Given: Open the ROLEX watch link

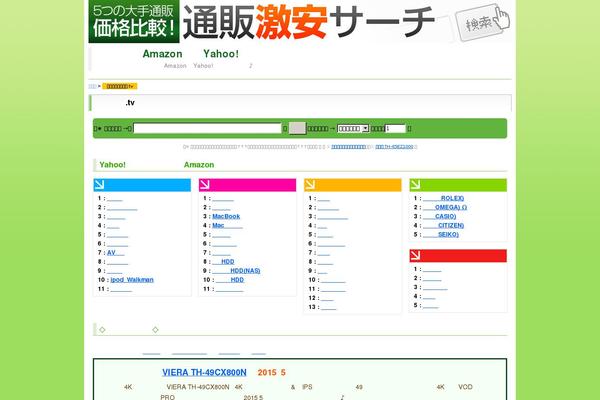Looking at the screenshot, I should 443,198.
